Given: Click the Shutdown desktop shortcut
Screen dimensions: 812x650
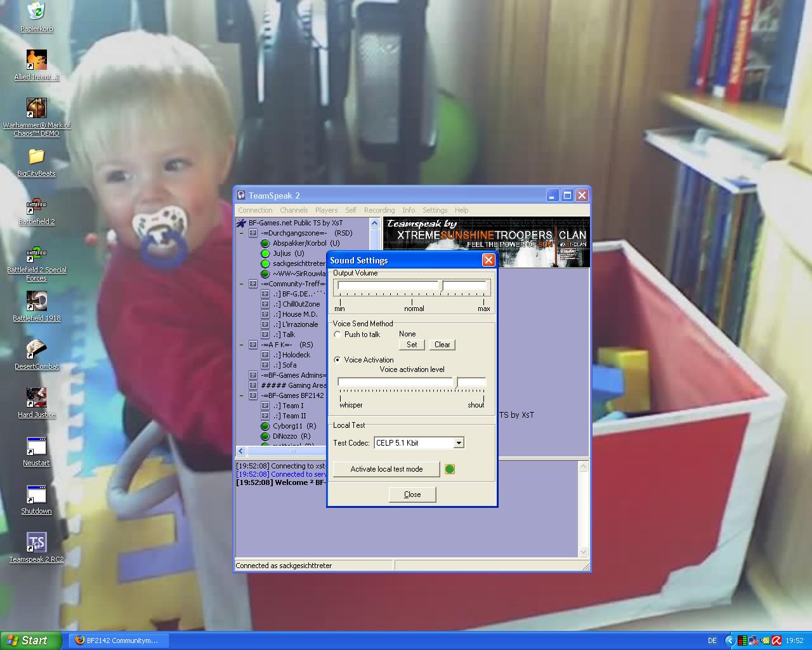Looking at the screenshot, I should click(x=36, y=494).
